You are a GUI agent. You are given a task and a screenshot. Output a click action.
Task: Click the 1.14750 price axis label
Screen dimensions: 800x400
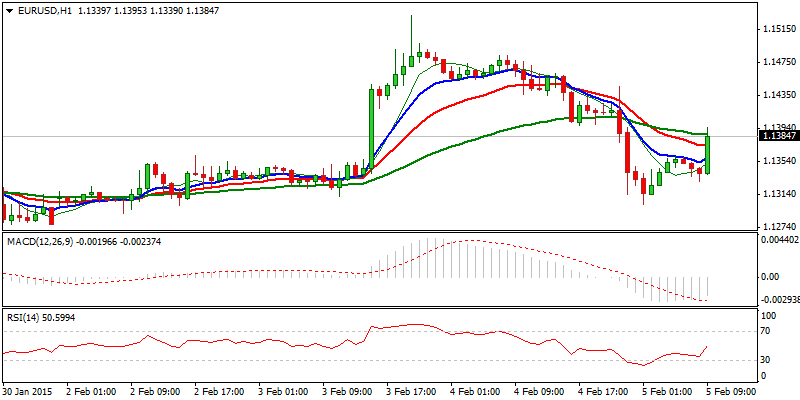(x=779, y=62)
